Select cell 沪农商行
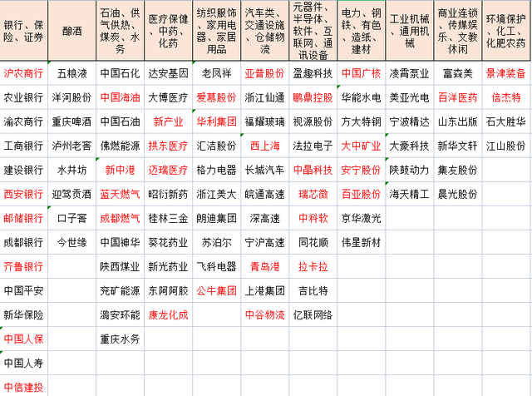This screenshot has height=396, width=532. click(x=24, y=73)
